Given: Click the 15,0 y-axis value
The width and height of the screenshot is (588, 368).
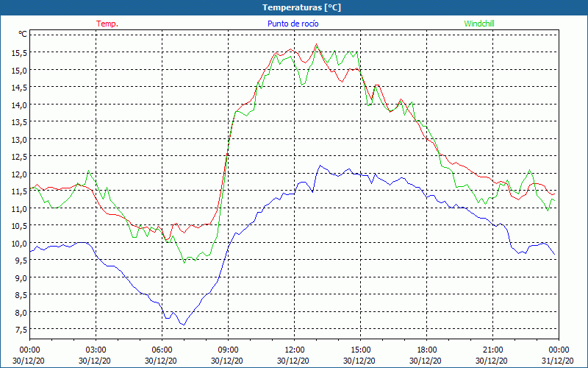Looking at the screenshot, I should coord(20,71).
